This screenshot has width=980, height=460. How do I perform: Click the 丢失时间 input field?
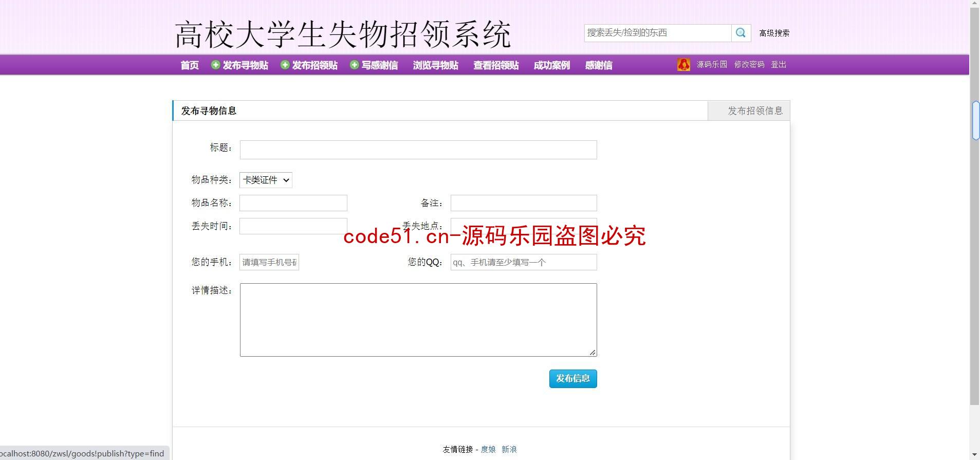pyautogui.click(x=293, y=226)
